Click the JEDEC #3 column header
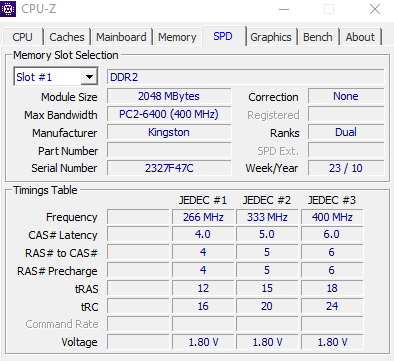The image size is (394, 361). (332, 200)
